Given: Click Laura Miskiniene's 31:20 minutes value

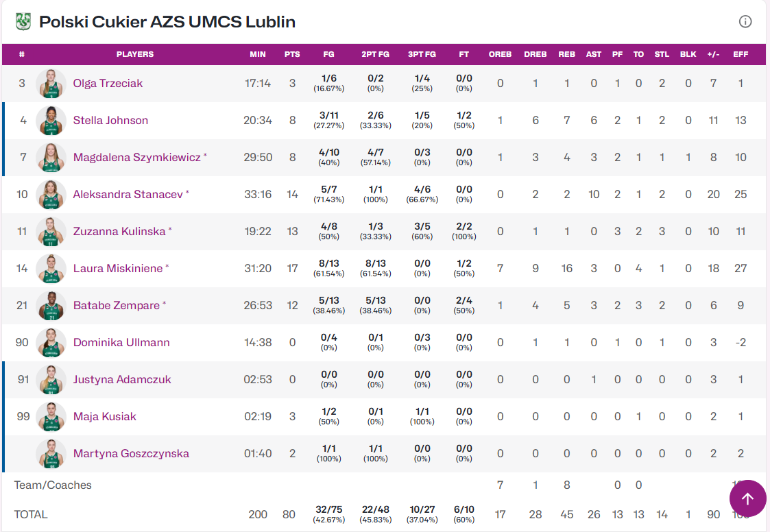Looking at the screenshot, I should click(258, 268).
